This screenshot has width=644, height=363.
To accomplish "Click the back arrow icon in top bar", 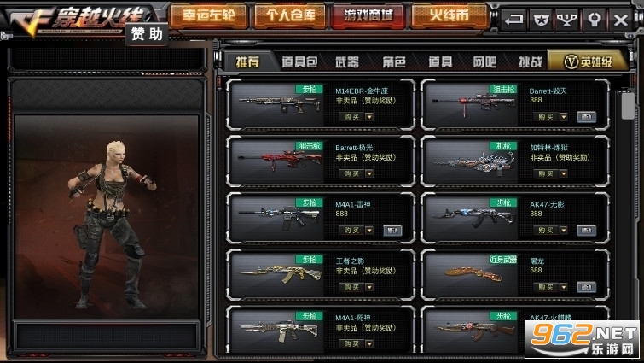I will click(x=513, y=19).
